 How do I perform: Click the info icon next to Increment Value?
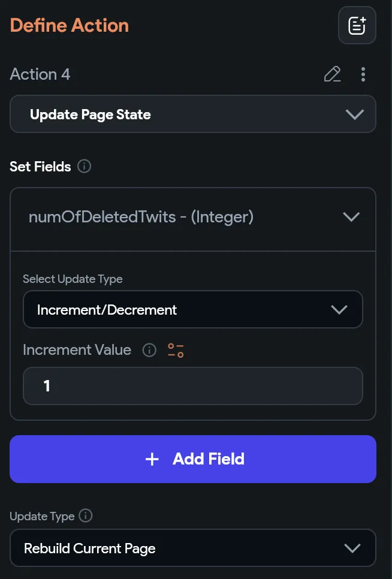coord(149,350)
